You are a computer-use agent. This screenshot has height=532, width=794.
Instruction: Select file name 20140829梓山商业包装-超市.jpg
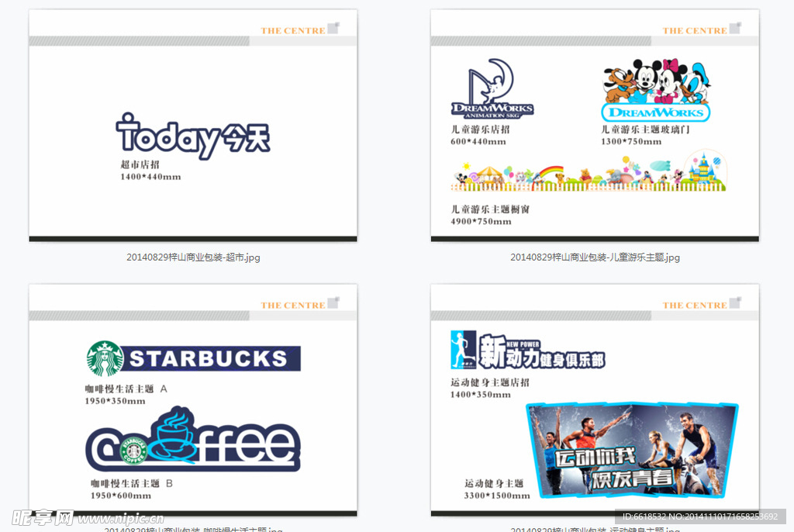point(193,257)
